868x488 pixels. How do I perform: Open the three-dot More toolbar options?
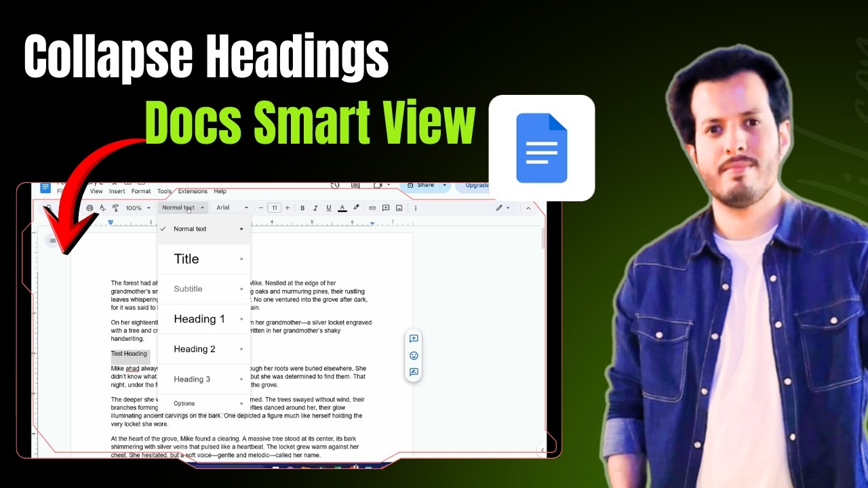416,208
